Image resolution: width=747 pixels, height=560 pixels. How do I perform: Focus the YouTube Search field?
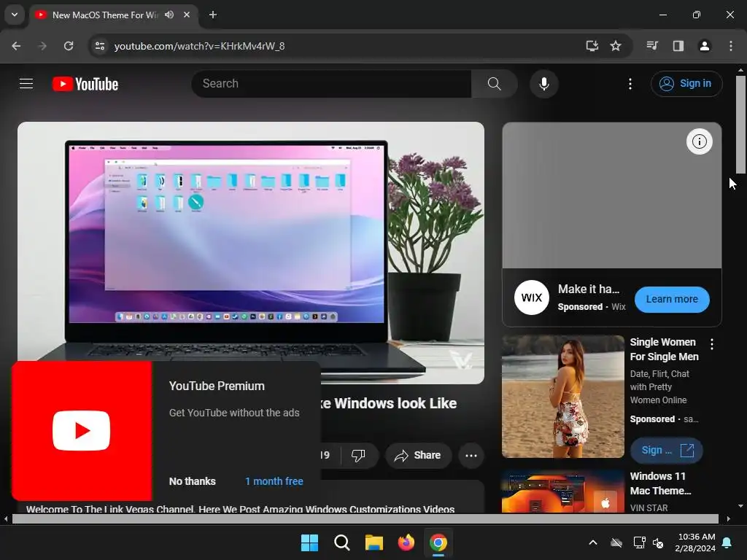click(332, 84)
